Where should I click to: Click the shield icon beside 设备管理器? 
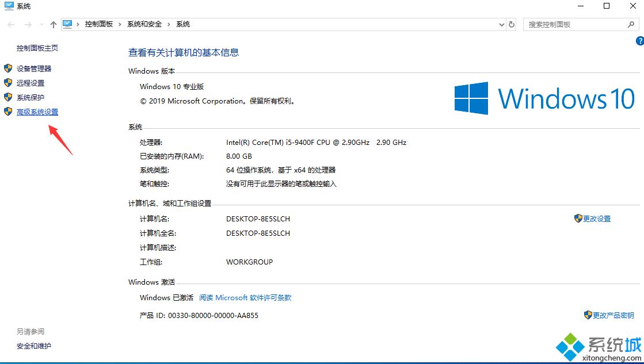pyautogui.click(x=8, y=68)
